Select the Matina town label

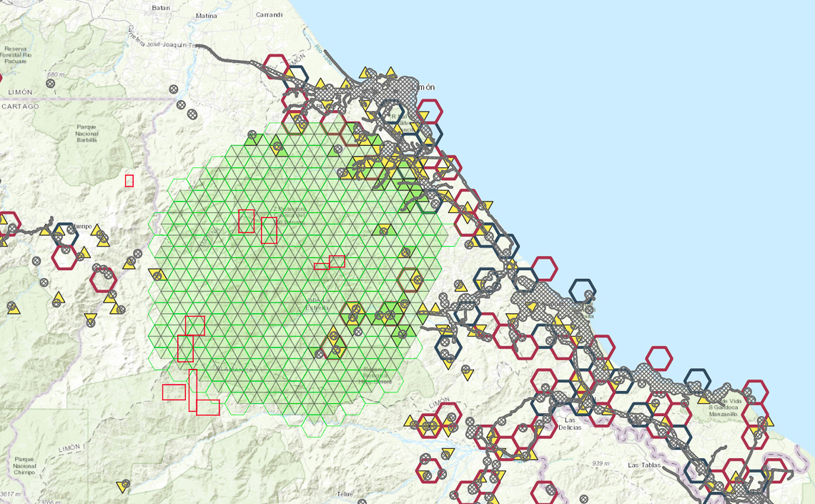coord(207,15)
